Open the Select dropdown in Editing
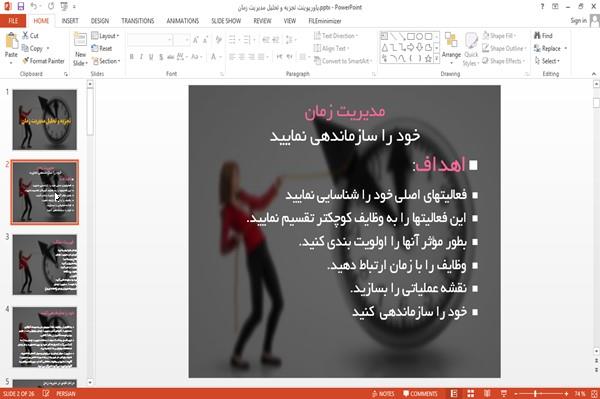The width and height of the screenshot is (600, 399). (547, 61)
